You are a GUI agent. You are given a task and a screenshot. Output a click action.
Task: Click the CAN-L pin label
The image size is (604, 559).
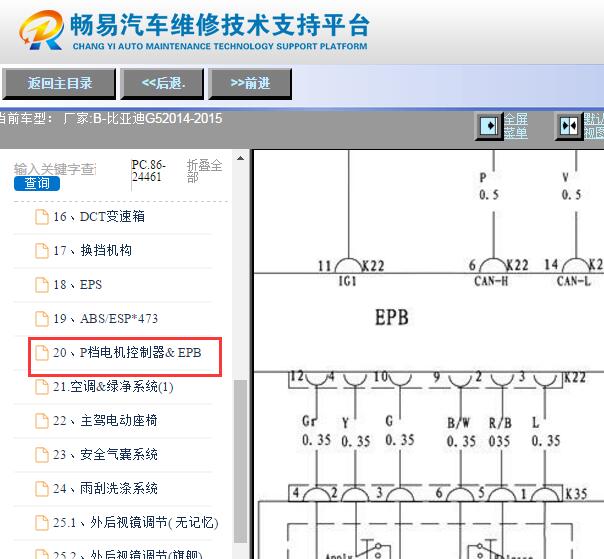tap(574, 281)
